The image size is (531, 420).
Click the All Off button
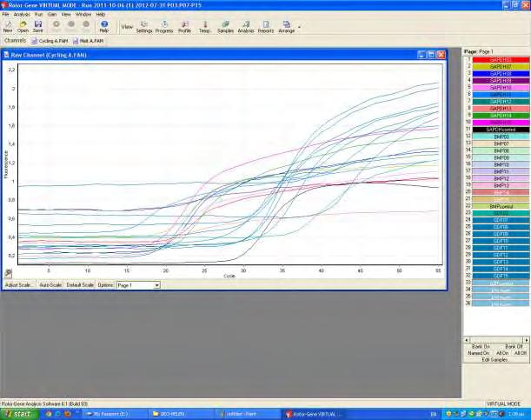click(521, 353)
